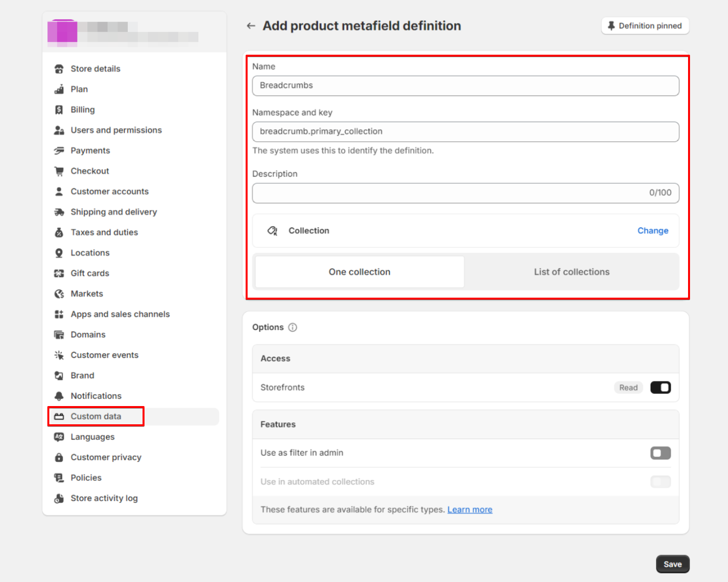Image resolution: width=728 pixels, height=582 pixels.
Task: Open the Learn more link
Action: click(x=470, y=510)
